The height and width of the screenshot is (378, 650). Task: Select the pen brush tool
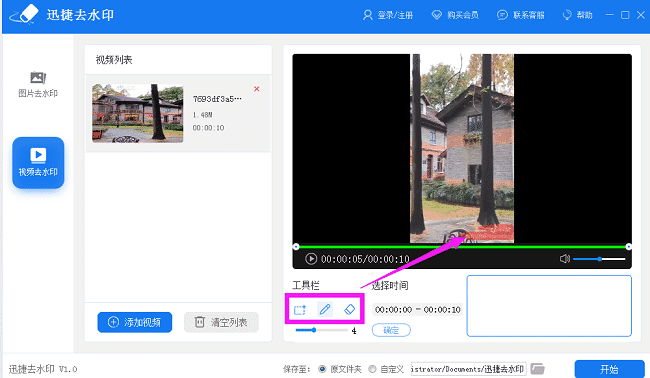(325, 309)
